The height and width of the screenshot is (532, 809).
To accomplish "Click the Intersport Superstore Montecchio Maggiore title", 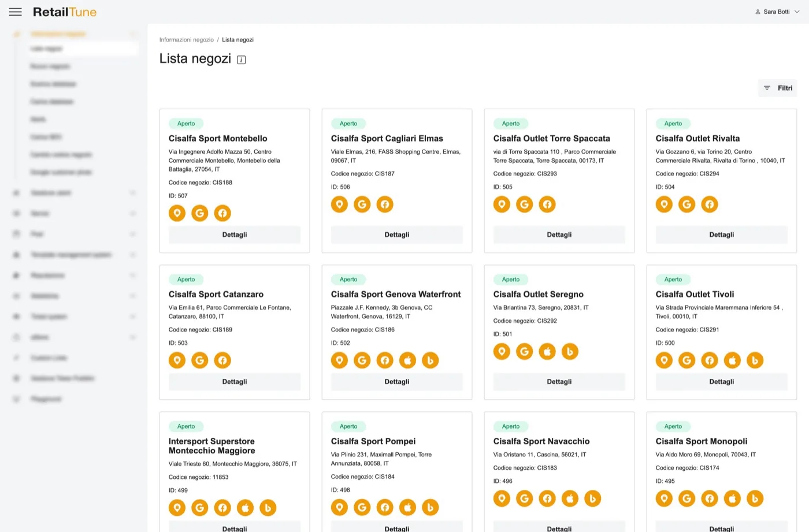I will tap(212, 446).
